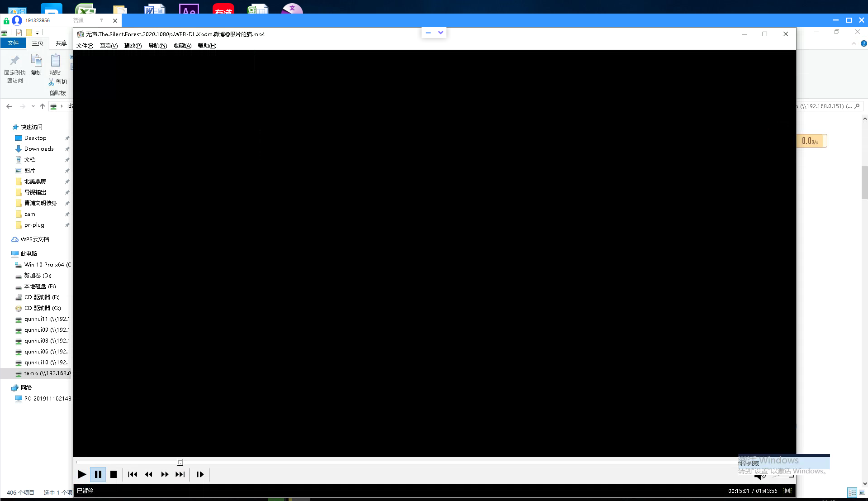Image resolution: width=868 pixels, height=501 pixels.
Task: Click the 复制 copy button in ribbon
Action: 36,65
